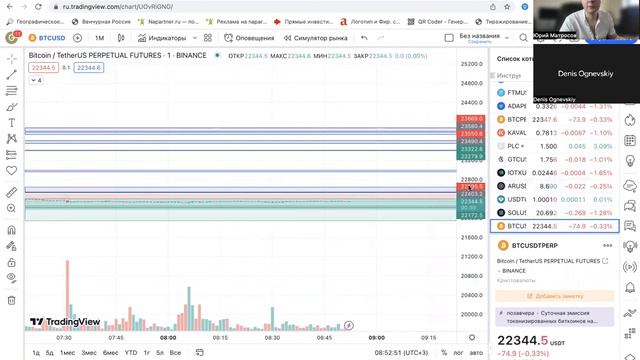Select the YTD date range
640x360 pixels.
pos(131,353)
